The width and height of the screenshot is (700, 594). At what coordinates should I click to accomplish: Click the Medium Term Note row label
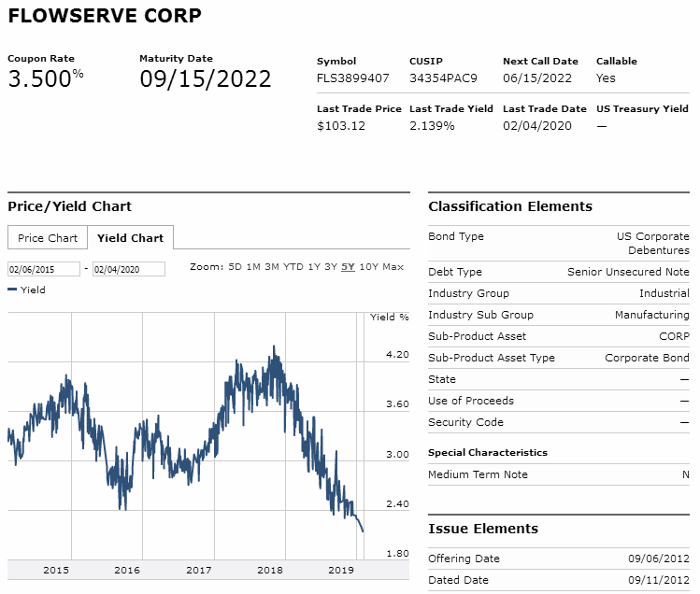click(x=478, y=474)
